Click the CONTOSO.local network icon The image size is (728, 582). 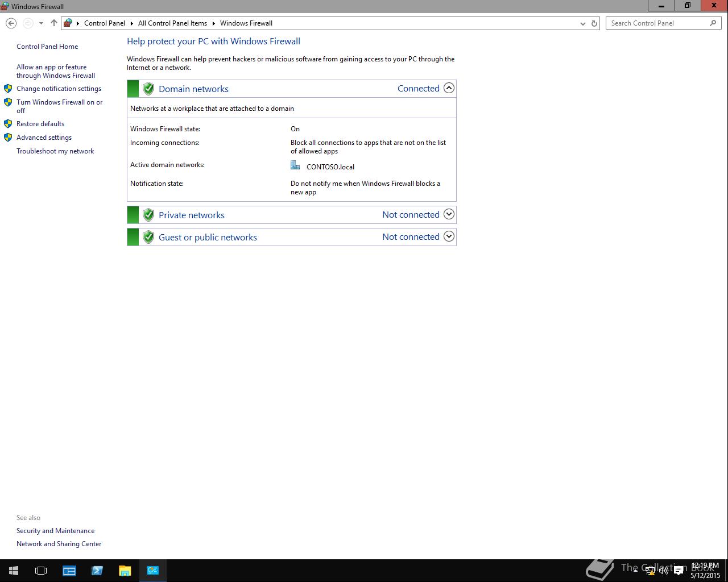pos(295,165)
